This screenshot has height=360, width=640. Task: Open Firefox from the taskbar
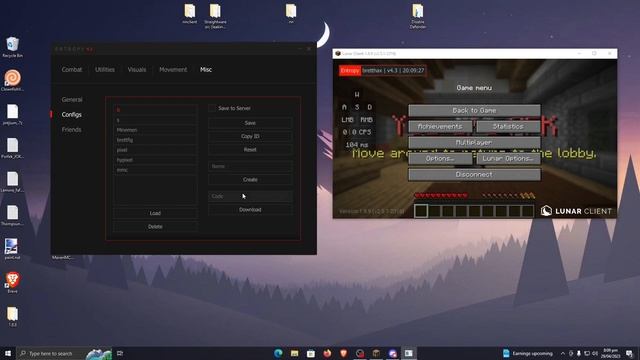click(327, 353)
